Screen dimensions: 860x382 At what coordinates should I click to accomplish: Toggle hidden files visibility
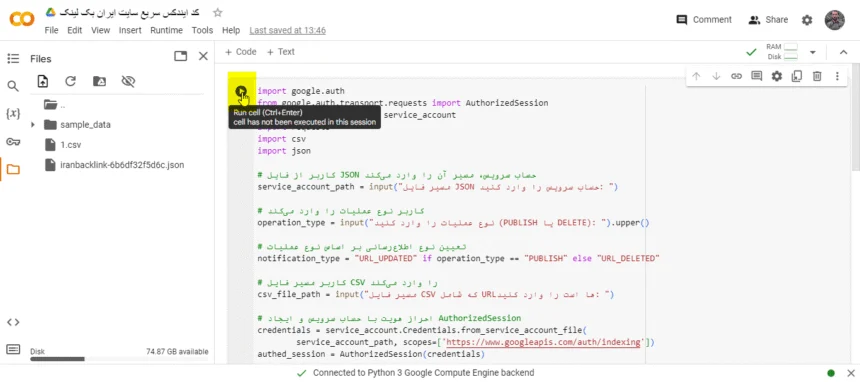[x=128, y=81]
